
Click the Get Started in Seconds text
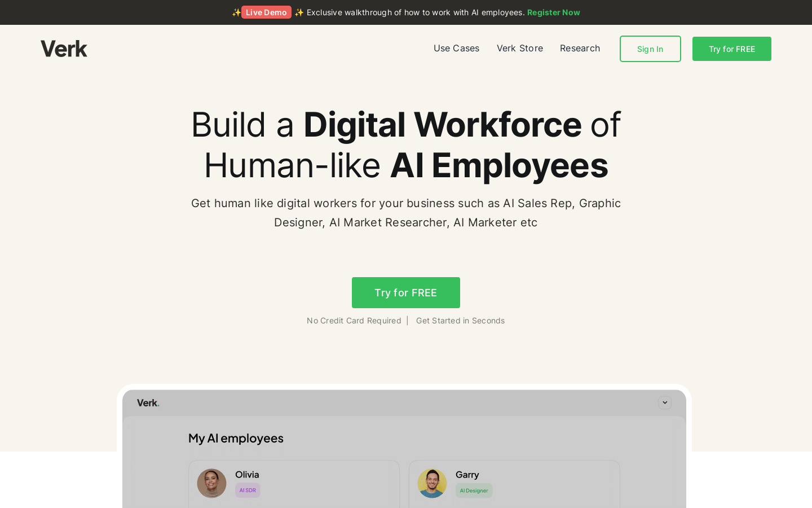[461, 321]
